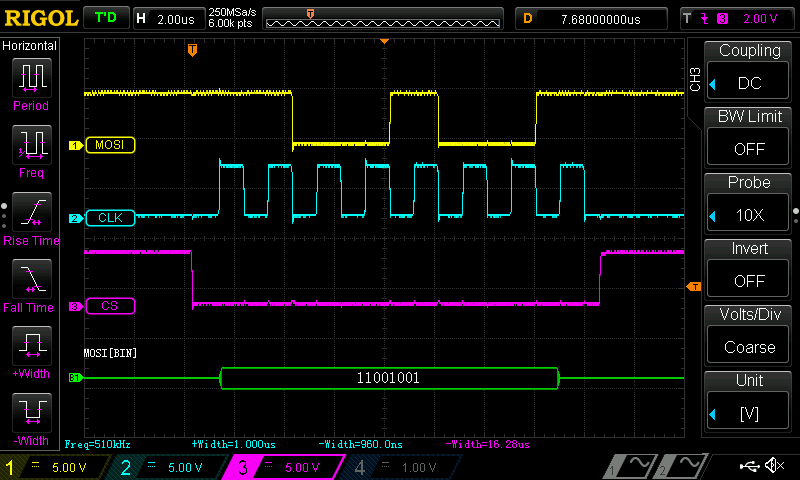Click the channel 1 ground marker

(x=76, y=145)
